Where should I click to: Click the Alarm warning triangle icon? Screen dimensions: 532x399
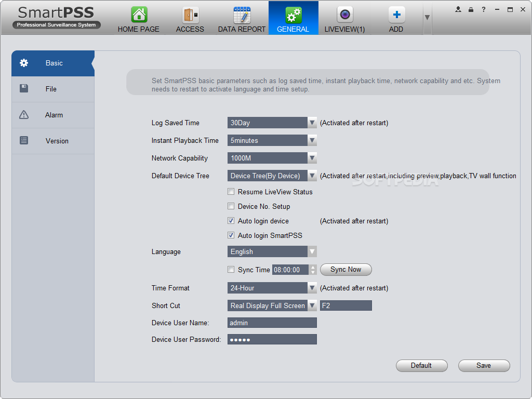click(24, 115)
